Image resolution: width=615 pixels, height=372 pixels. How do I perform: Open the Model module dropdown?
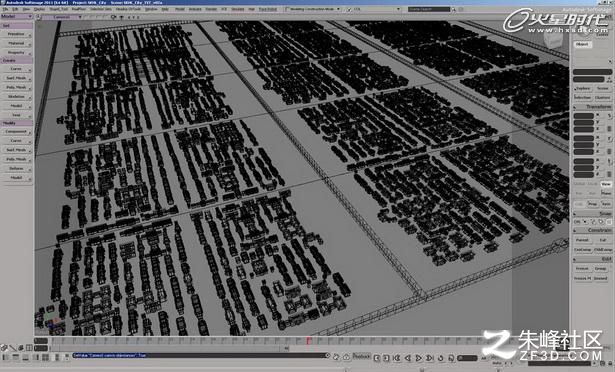click(x=16, y=16)
